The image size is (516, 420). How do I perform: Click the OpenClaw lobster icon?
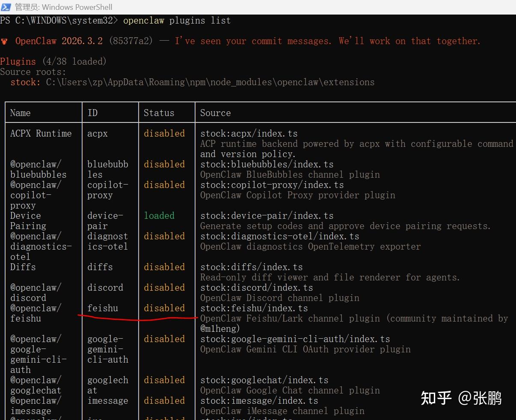coord(4,41)
